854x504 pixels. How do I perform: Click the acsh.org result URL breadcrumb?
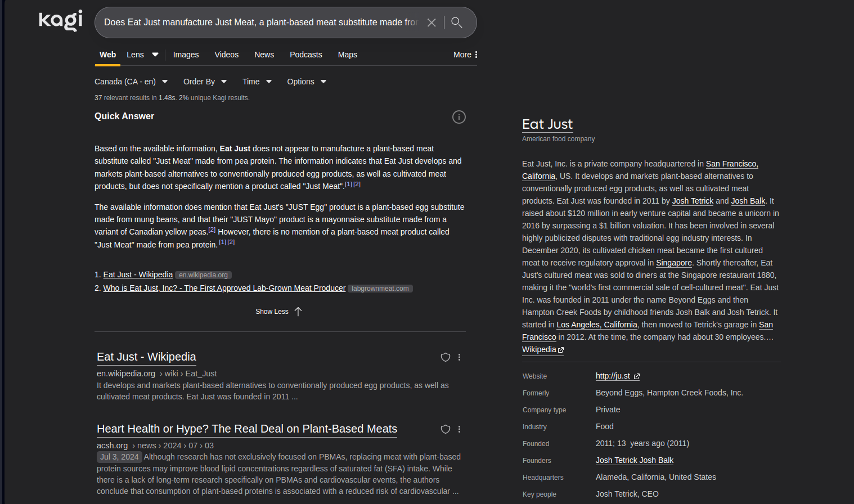point(155,445)
